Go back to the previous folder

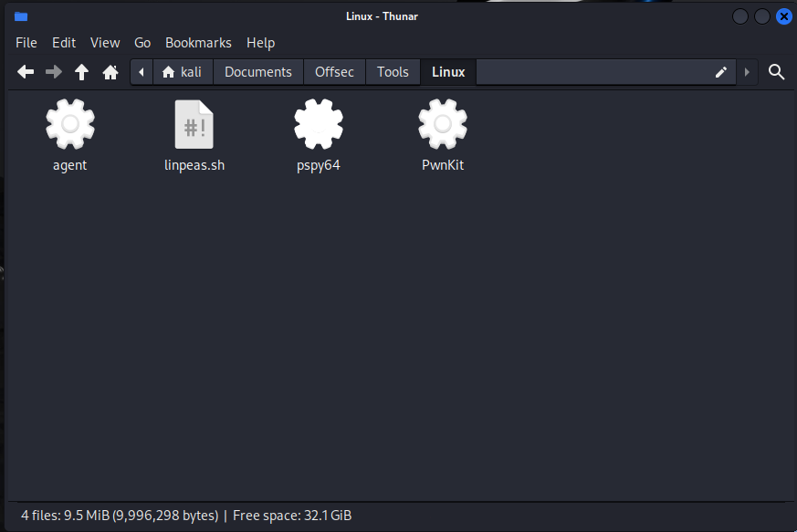pyautogui.click(x=26, y=72)
